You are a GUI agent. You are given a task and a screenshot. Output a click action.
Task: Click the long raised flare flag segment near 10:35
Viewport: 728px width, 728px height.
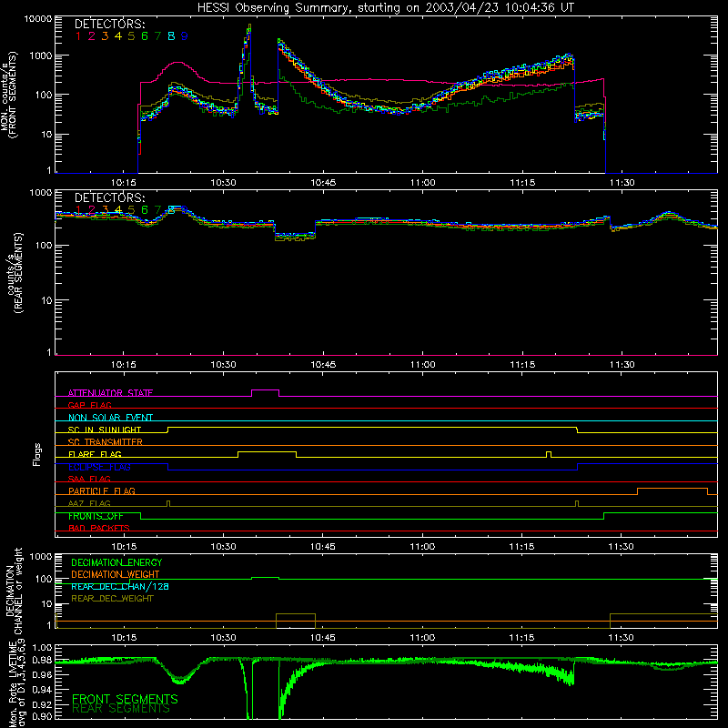tap(267, 451)
